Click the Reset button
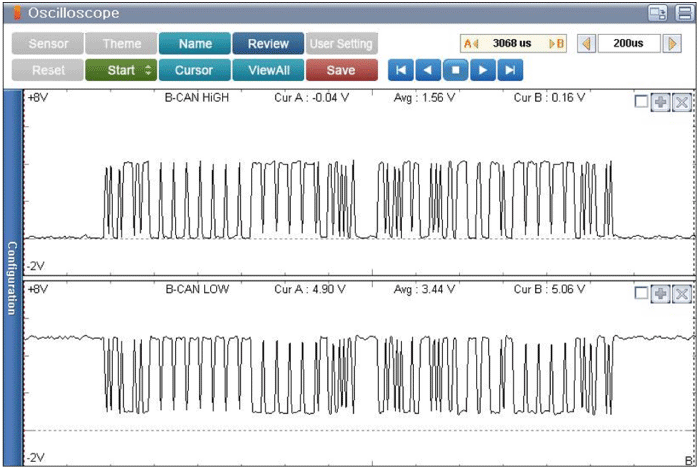 pos(48,70)
